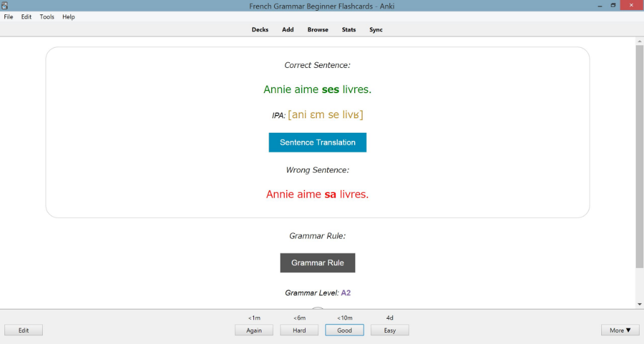Open the More options dropdown
Viewport: 644px width, 344px height.
coord(620,330)
